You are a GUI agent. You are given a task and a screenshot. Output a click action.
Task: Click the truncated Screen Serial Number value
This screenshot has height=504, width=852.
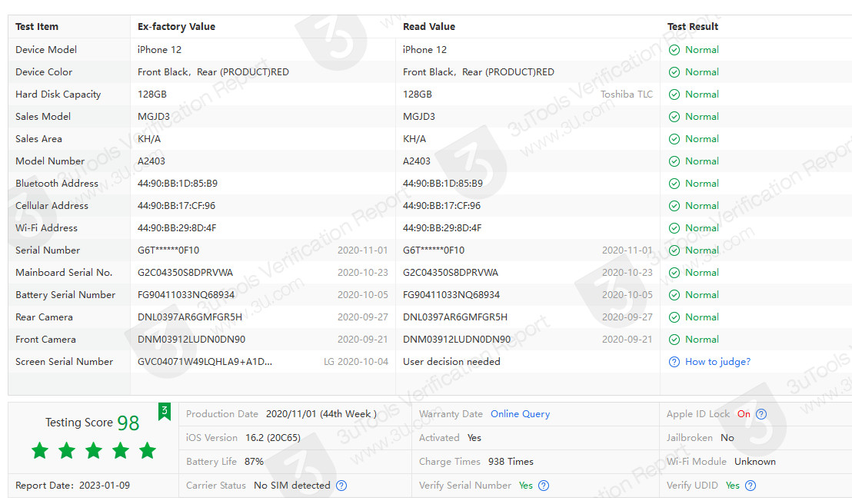pyautogui.click(x=205, y=362)
